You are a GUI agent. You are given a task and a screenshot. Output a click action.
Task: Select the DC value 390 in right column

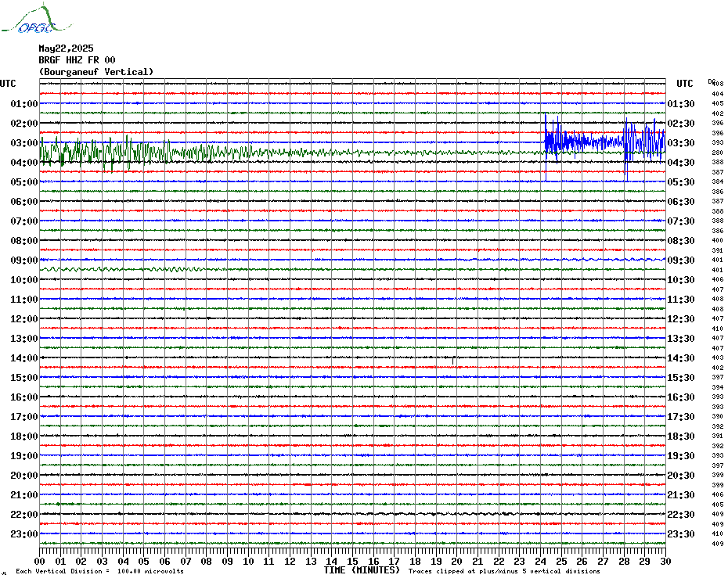tap(718, 416)
